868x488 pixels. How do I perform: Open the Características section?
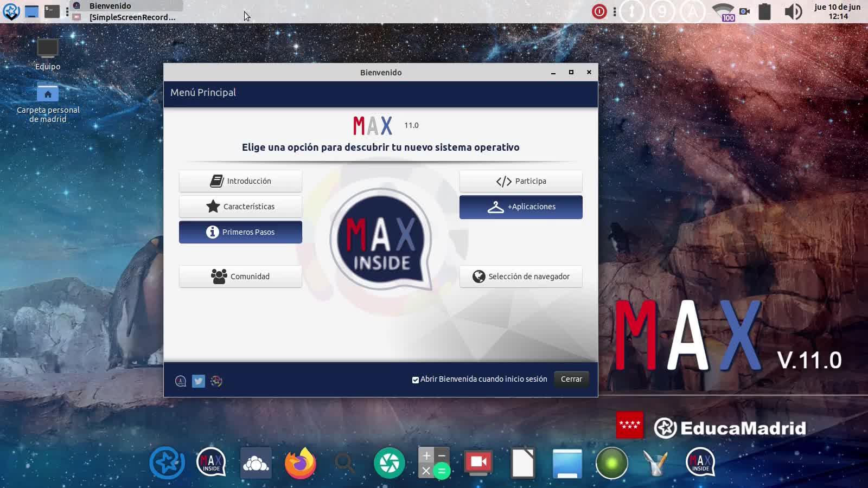pyautogui.click(x=240, y=207)
